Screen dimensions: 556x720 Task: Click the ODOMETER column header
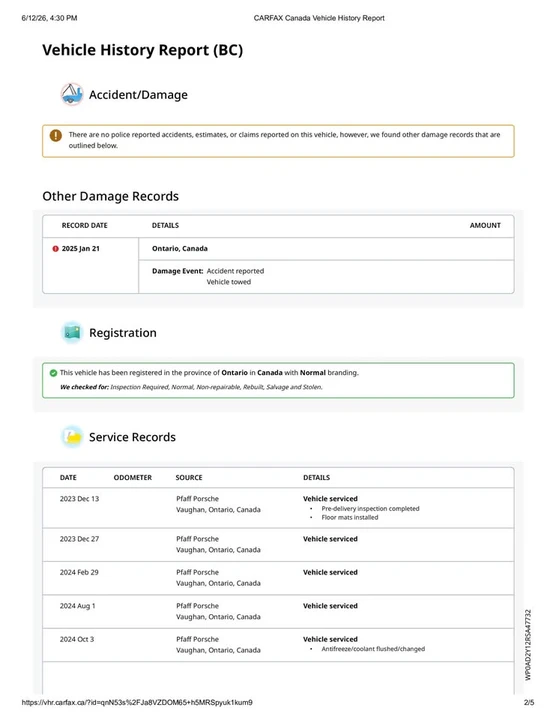[133, 478]
